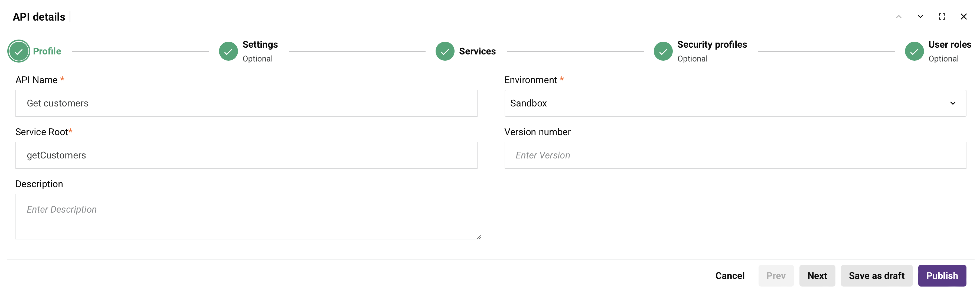This screenshot has height=299, width=980.
Task: Switch to the Services step
Action: [x=477, y=51]
